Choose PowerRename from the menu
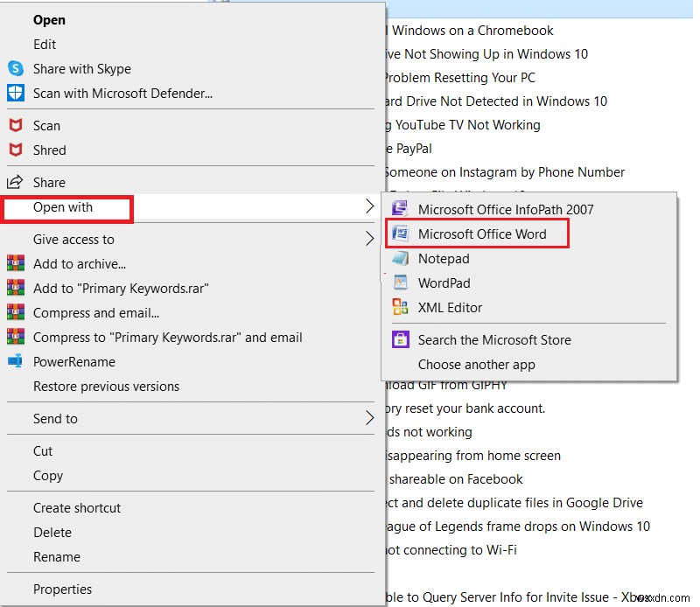700x607 pixels. coord(192,362)
